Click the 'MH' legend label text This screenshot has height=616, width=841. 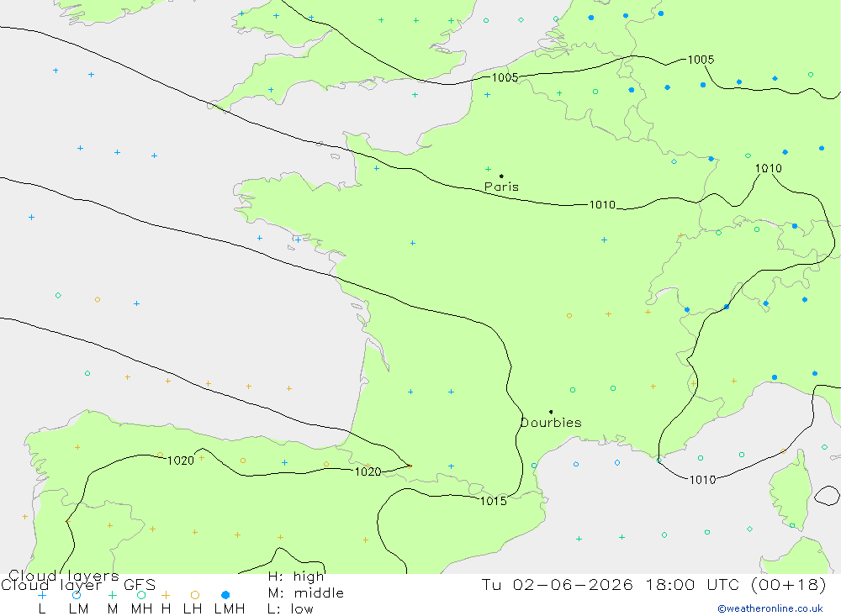(141, 609)
